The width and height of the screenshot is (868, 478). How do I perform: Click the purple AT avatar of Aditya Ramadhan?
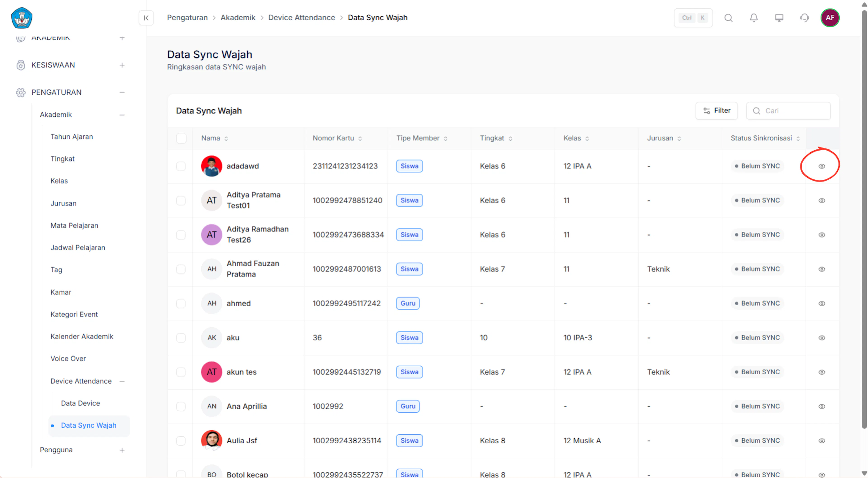coord(211,235)
